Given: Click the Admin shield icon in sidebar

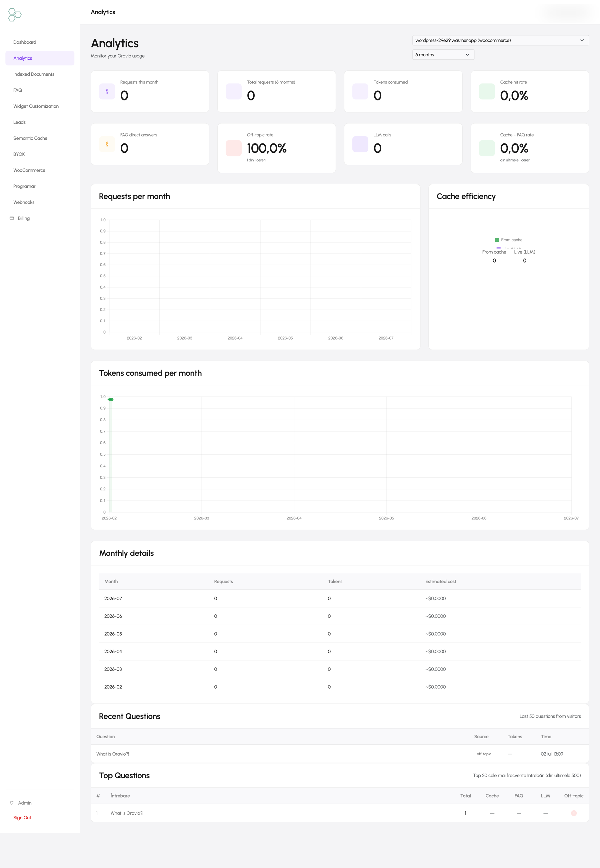Looking at the screenshot, I should [x=12, y=803].
